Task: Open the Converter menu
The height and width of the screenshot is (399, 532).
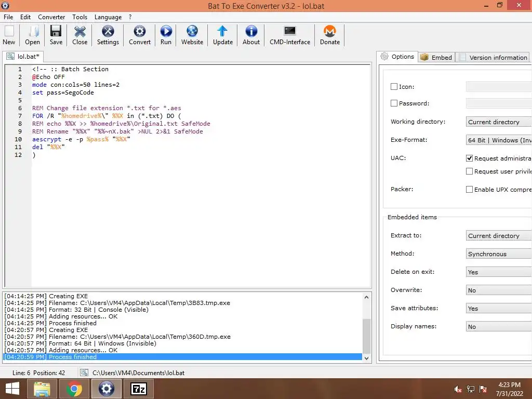Action: click(x=51, y=17)
